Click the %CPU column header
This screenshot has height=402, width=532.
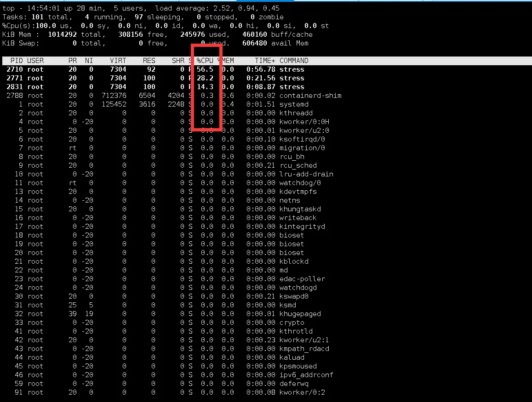(205, 61)
